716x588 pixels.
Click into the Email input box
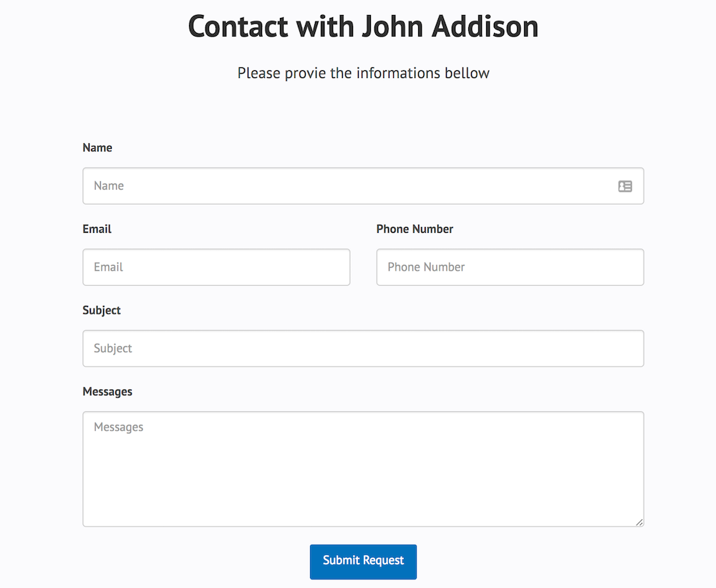(216, 267)
